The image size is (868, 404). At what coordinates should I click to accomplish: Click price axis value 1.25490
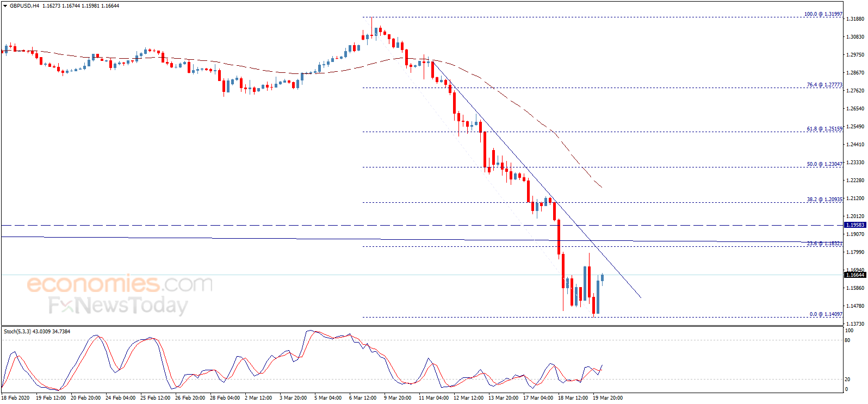[855, 127]
